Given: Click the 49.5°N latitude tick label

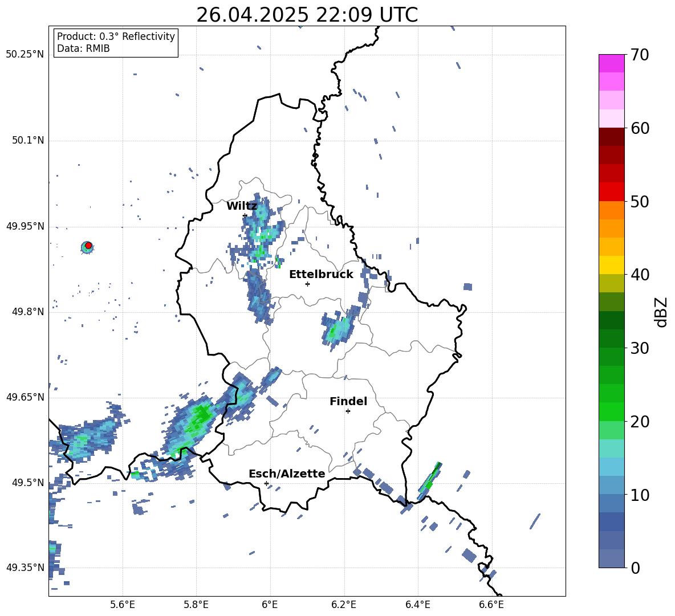Looking at the screenshot, I should (x=27, y=483).
